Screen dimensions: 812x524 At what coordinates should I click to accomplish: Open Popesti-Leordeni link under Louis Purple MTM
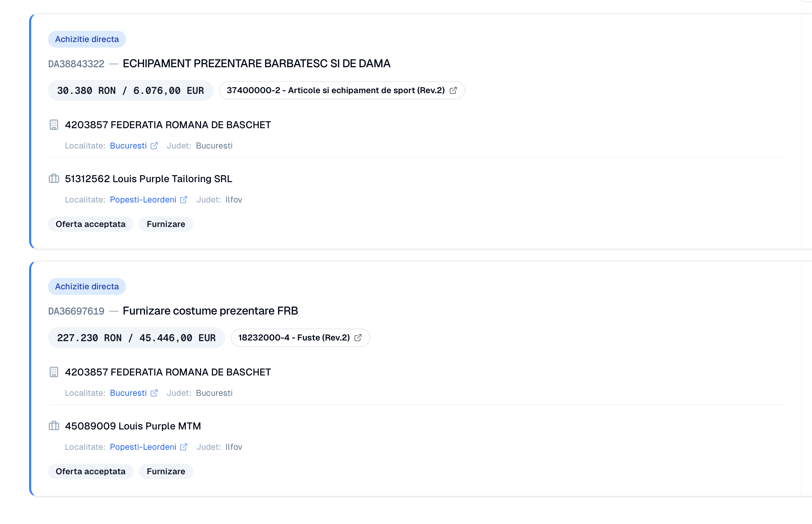click(x=143, y=447)
